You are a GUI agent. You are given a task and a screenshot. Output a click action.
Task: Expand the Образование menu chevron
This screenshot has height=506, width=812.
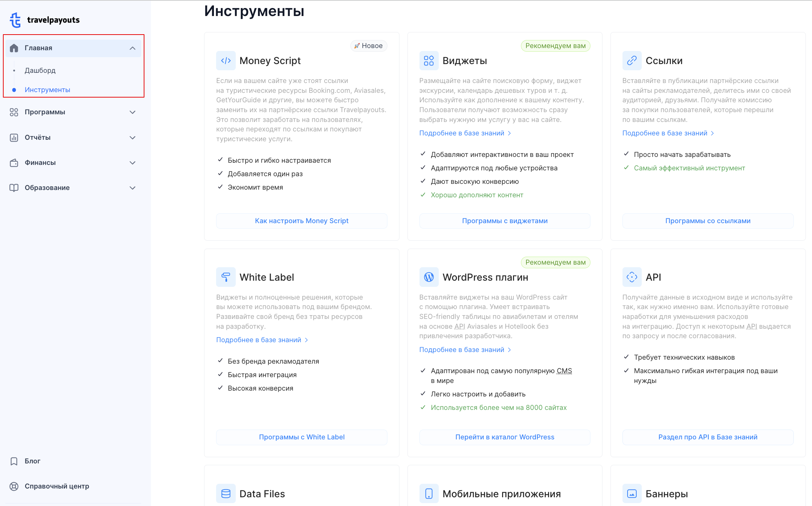click(x=132, y=188)
